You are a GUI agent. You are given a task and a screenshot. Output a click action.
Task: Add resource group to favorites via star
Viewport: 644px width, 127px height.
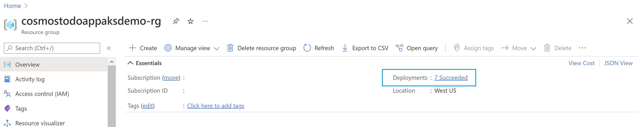[x=191, y=21]
